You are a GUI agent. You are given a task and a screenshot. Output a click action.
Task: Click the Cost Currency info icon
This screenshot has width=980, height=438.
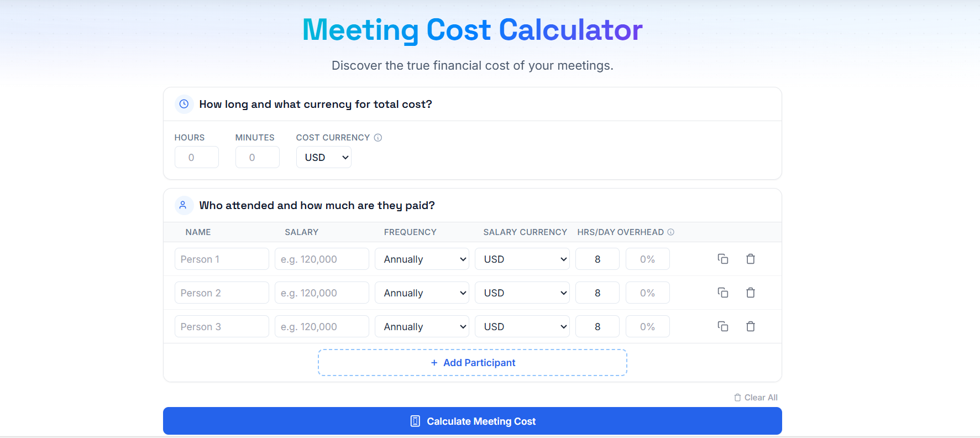[x=378, y=137]
